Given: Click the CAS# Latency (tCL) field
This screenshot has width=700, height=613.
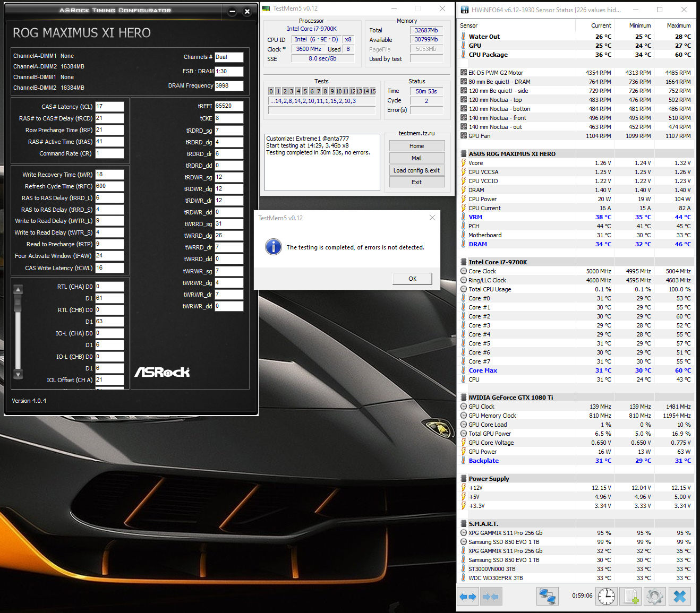Looking at the screenshot, I should pos(109,107).
